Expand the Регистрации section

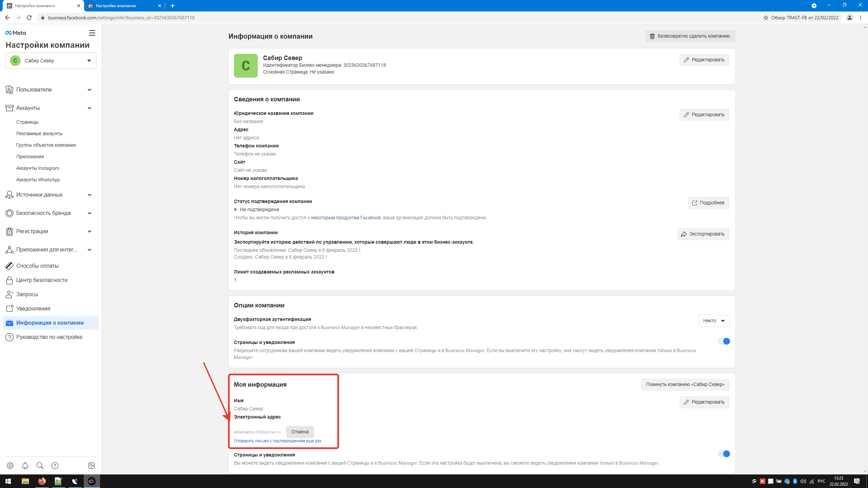pos(51,231)
